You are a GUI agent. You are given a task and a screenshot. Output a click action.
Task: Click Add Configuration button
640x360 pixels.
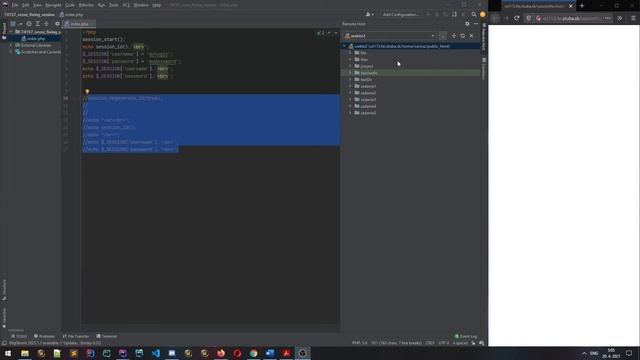coord(401,15)
